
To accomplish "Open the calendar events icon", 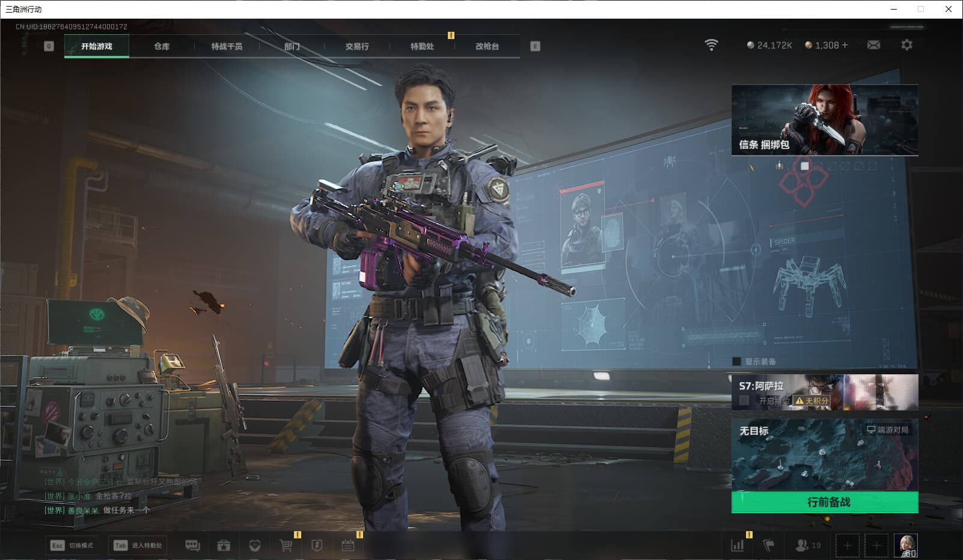I will point(348,546).
